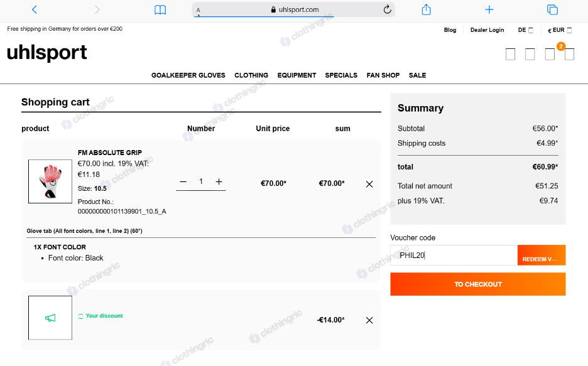Open the Safari bookmarks book icon

tap(160, 10)
